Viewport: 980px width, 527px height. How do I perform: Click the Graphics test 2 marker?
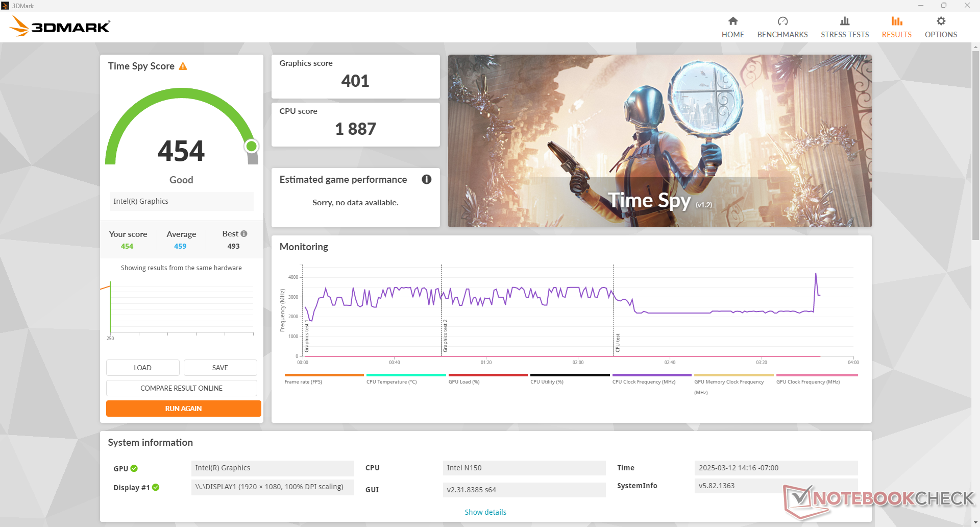(x=445, y=336)
